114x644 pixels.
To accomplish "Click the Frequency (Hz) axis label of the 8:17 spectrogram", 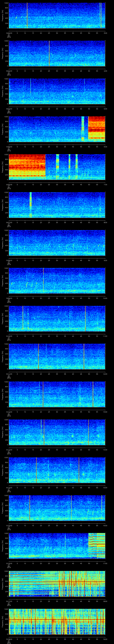I will click(3, 584).
